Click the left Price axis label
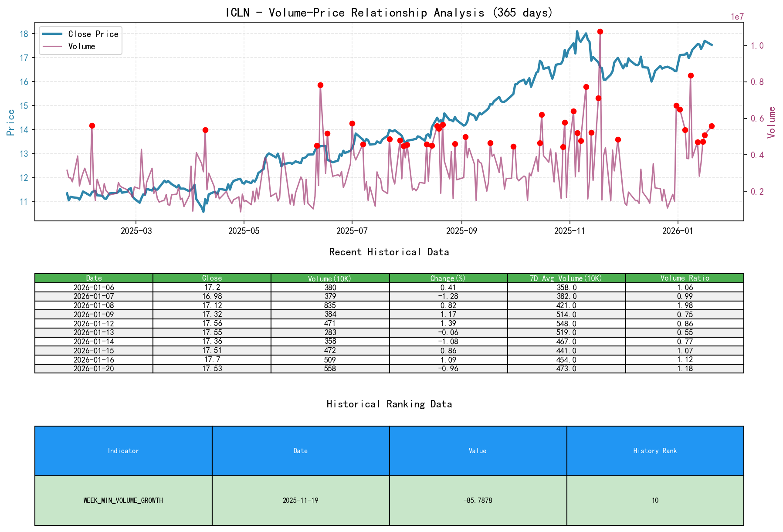This screenshot has width=783, height=532. click(10, 122)
